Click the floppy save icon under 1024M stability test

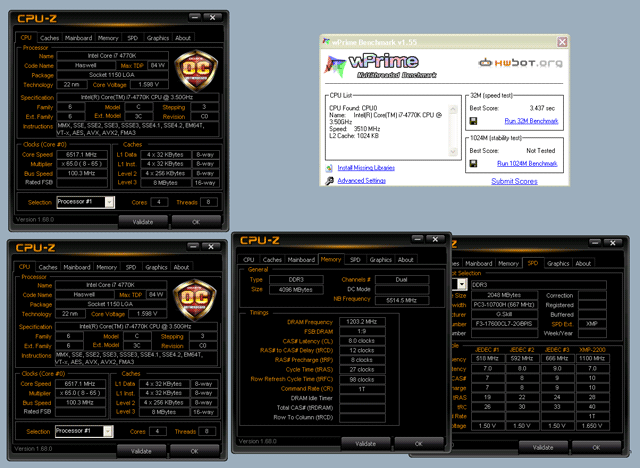pos(473,164)
